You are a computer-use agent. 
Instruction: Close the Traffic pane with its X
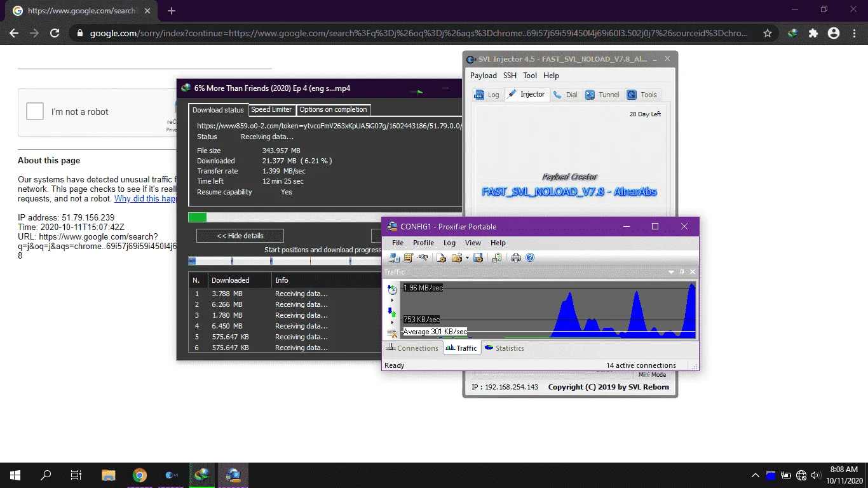coord(693,272)
